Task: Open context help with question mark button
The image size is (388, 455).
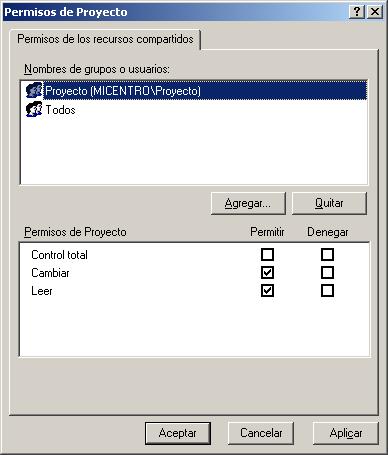Action: click(x=357, y=12)
